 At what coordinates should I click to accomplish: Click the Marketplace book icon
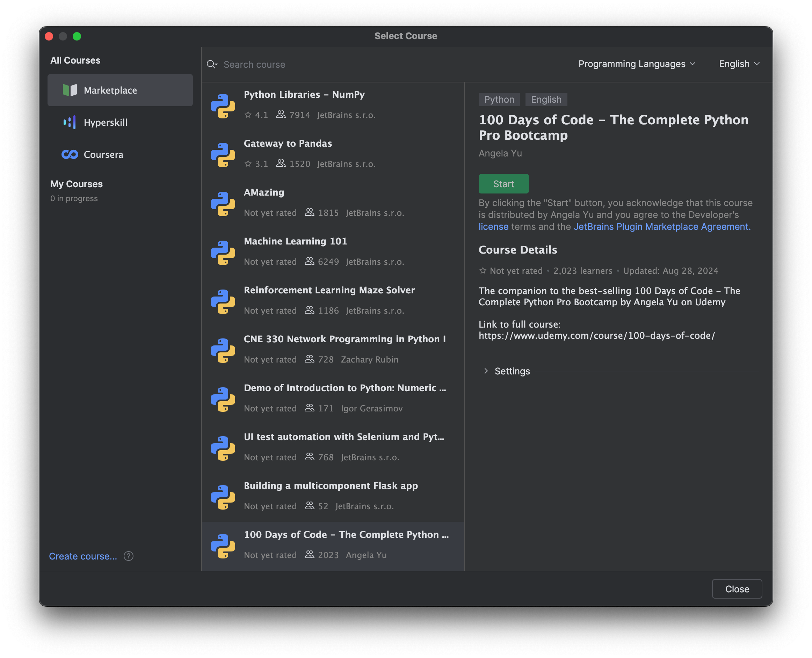(x=70, y=90)
